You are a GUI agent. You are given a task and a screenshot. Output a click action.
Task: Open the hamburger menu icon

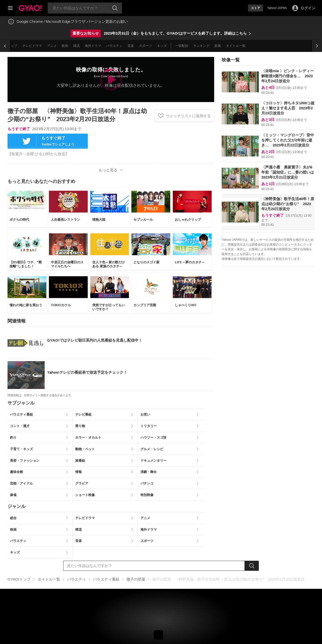click(10, 8)
